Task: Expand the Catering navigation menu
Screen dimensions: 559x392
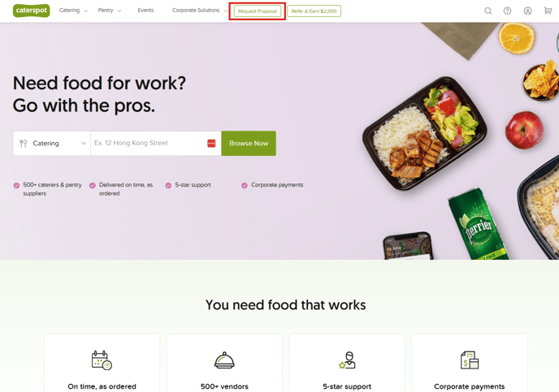Action: 73,11
